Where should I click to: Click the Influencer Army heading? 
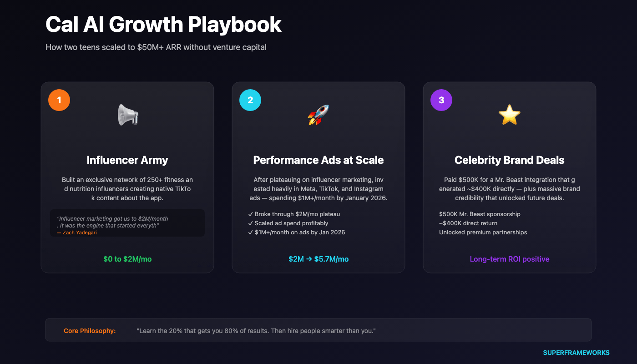coord(127,160)
